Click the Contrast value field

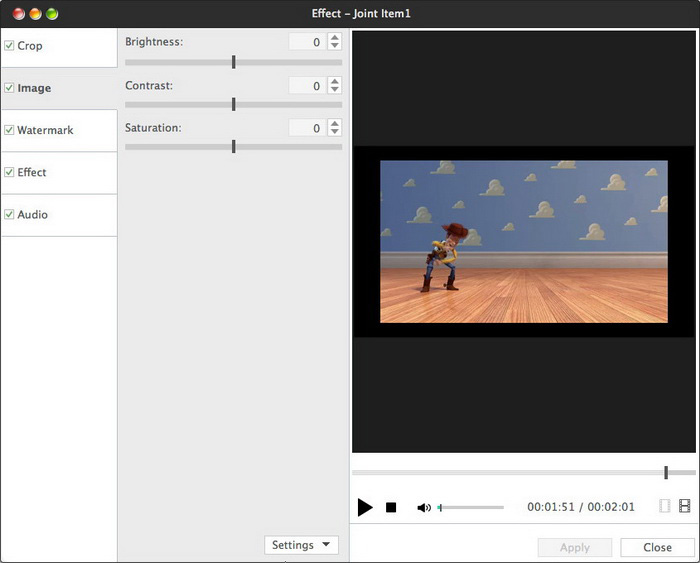coord(306,86)
